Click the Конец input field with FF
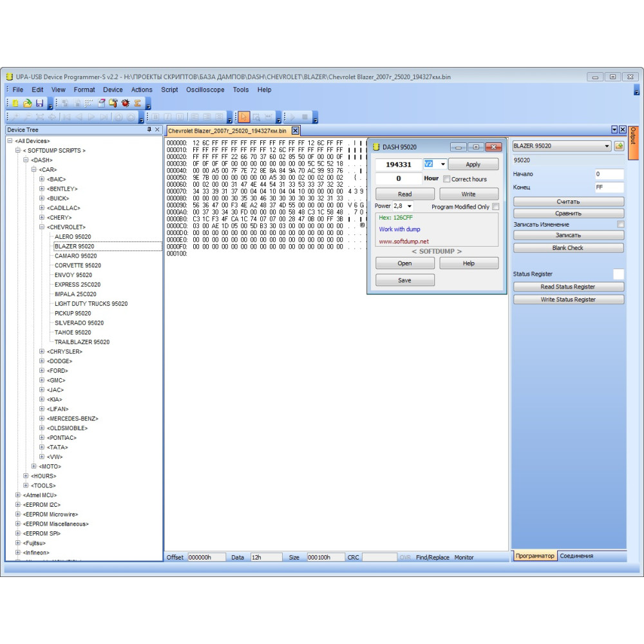This screenshot has width=644, height=644. 609,187
